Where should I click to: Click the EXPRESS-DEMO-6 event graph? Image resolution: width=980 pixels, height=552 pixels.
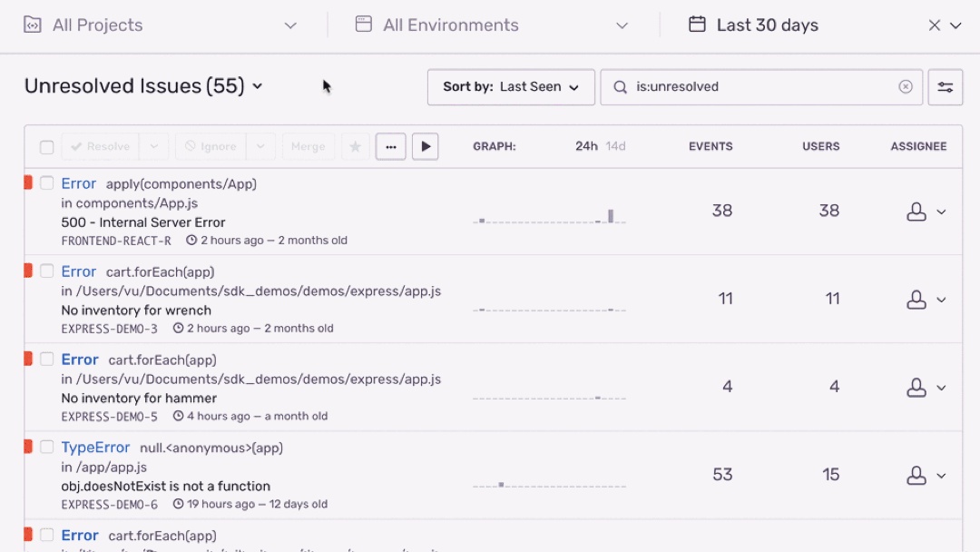click(x=549, y=483)
